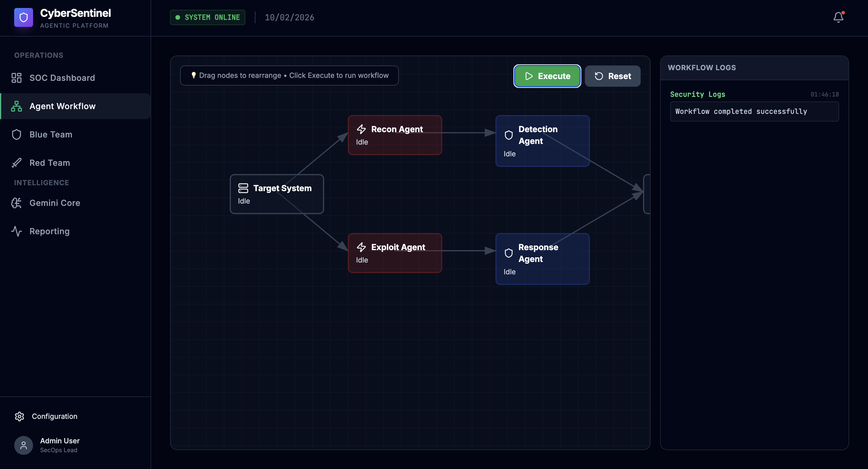Click the Response Agent shield icon

tap(508, 253)
